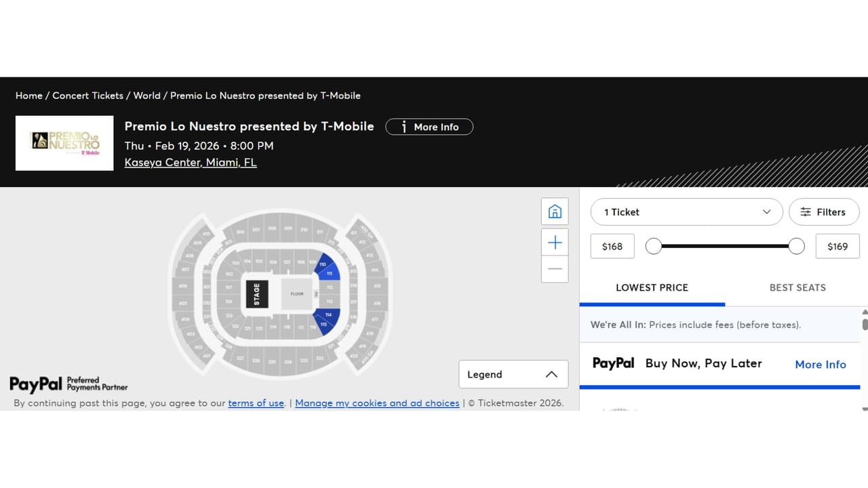Switch to the Lowest Price tab
868x488 pixels.
652,287
